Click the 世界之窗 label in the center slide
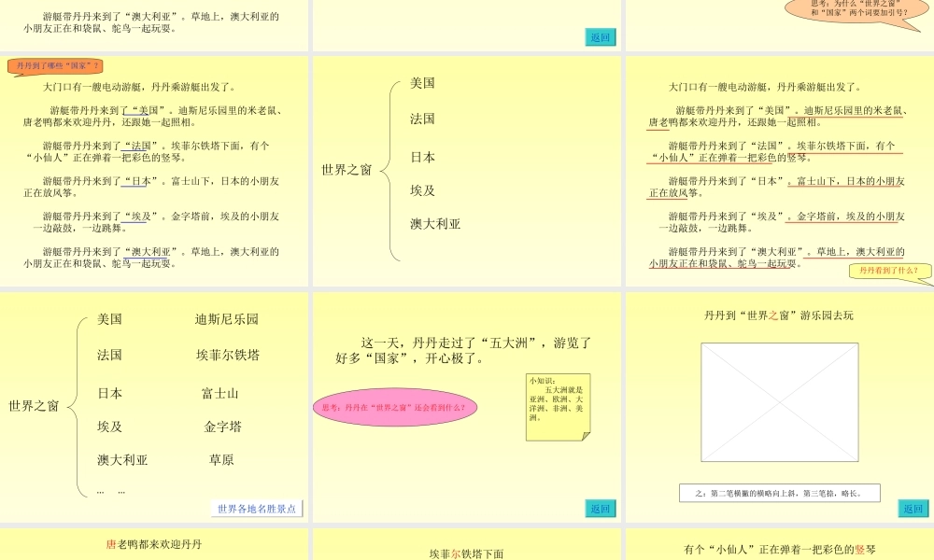Viewport: 934px width, 560px height. point(347,170)
